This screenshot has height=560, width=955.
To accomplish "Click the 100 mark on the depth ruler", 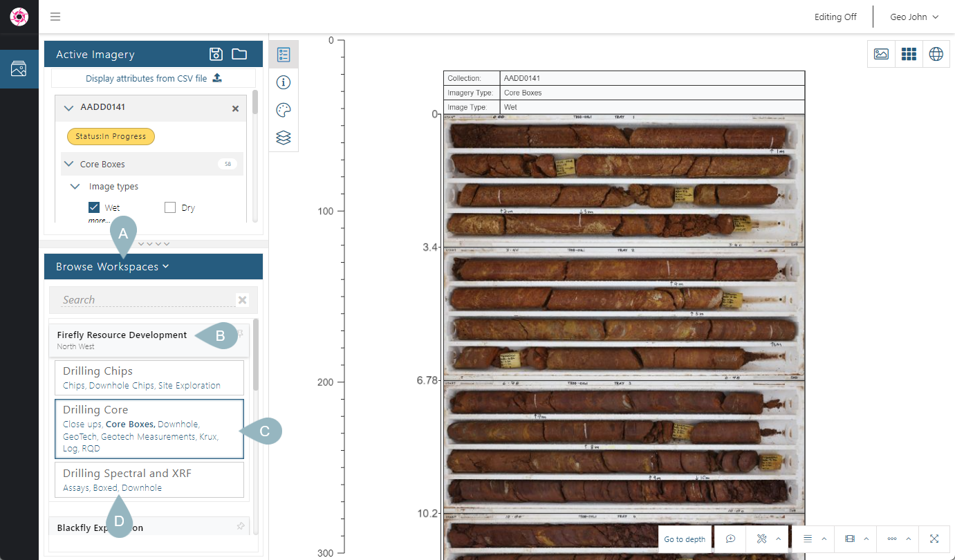I will (x=324, y=211).
